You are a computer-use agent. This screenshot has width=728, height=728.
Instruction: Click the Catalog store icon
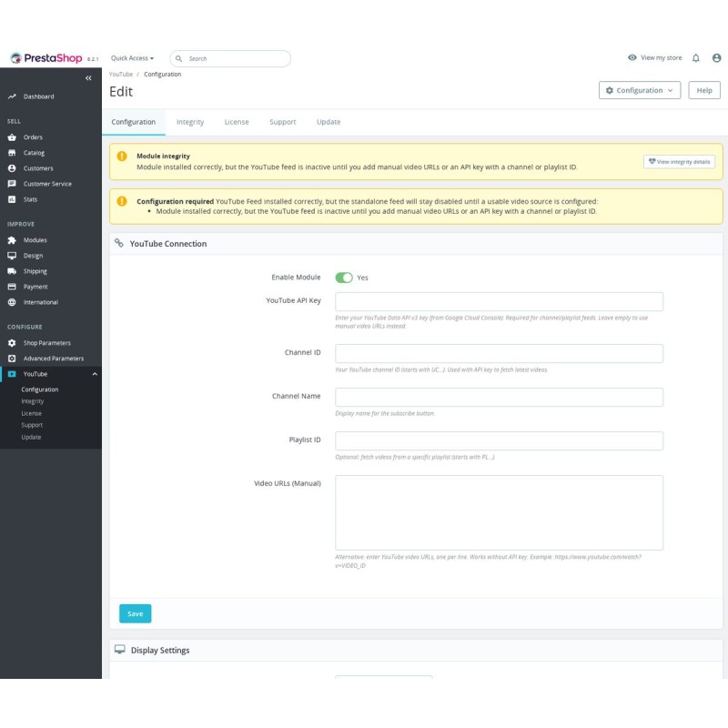pyautogui.click(x=12, y=153)
